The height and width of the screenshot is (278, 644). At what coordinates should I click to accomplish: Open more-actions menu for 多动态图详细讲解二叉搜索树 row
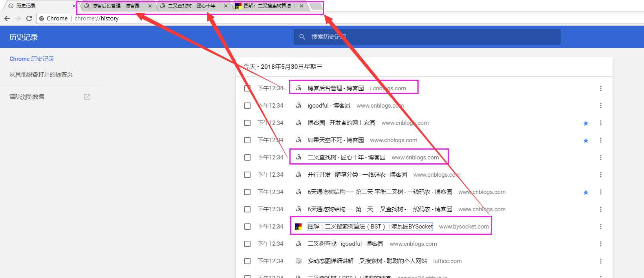coord(601,261)
